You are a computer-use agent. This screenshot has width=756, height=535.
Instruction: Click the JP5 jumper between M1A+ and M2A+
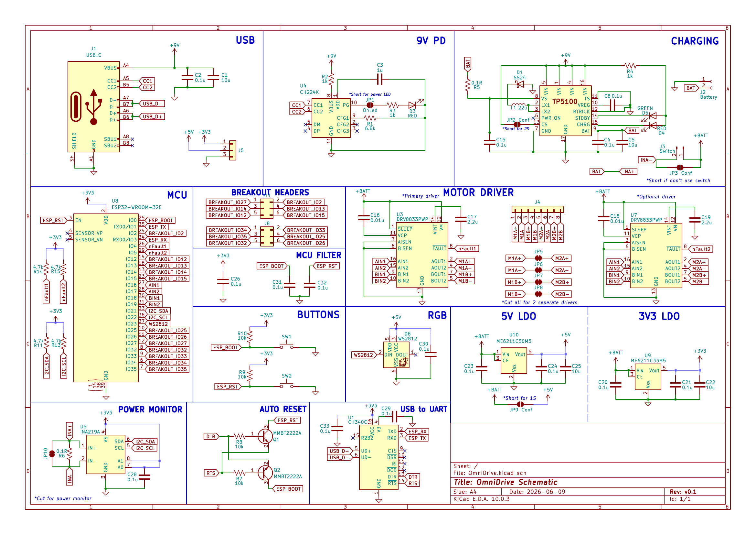click(538, 258)
